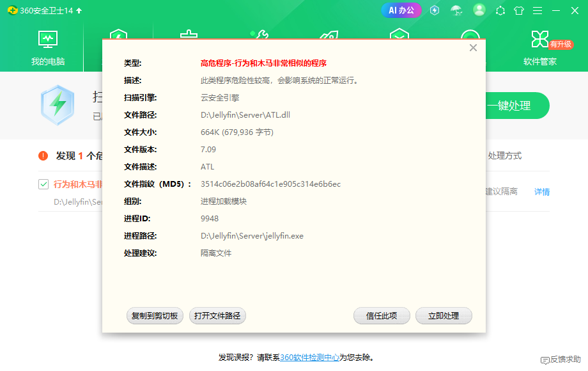588x371 pixels.
Task: Open the umbrella protection icon
Action: (456, 10)
